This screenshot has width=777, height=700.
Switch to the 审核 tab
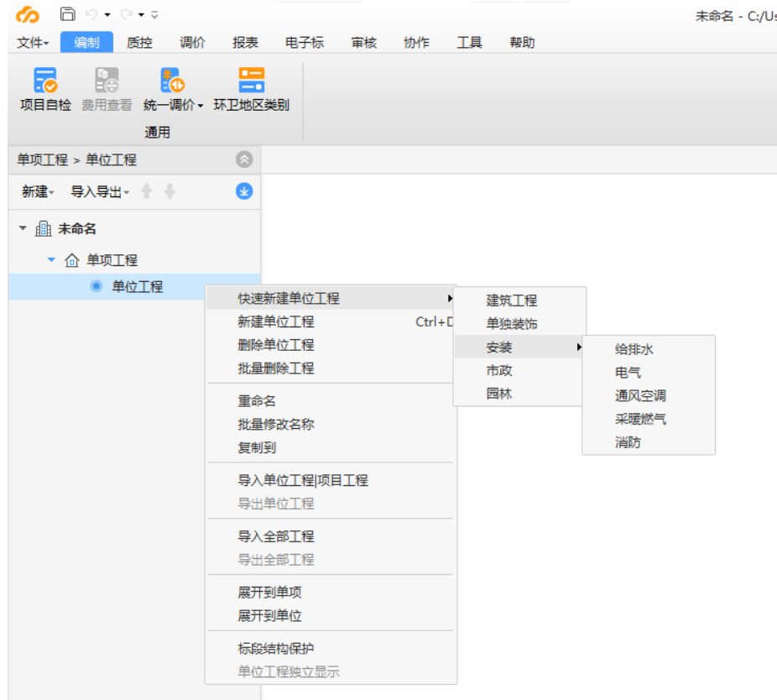[363, 43]
